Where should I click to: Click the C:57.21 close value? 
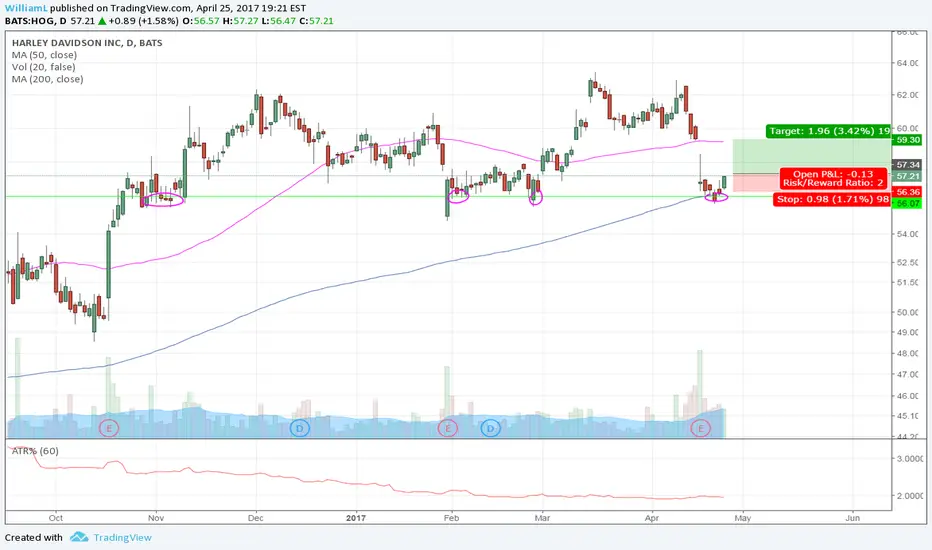[x=316, y=21]
